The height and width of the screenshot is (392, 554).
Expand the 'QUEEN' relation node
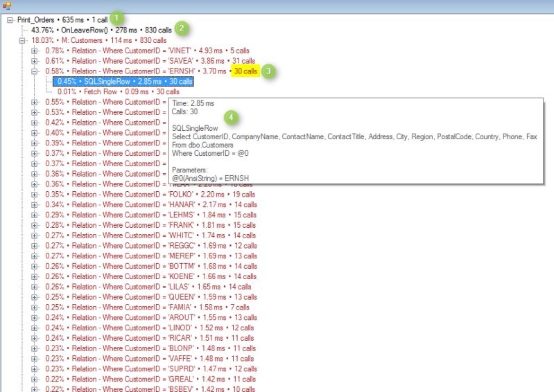[34, 297]
